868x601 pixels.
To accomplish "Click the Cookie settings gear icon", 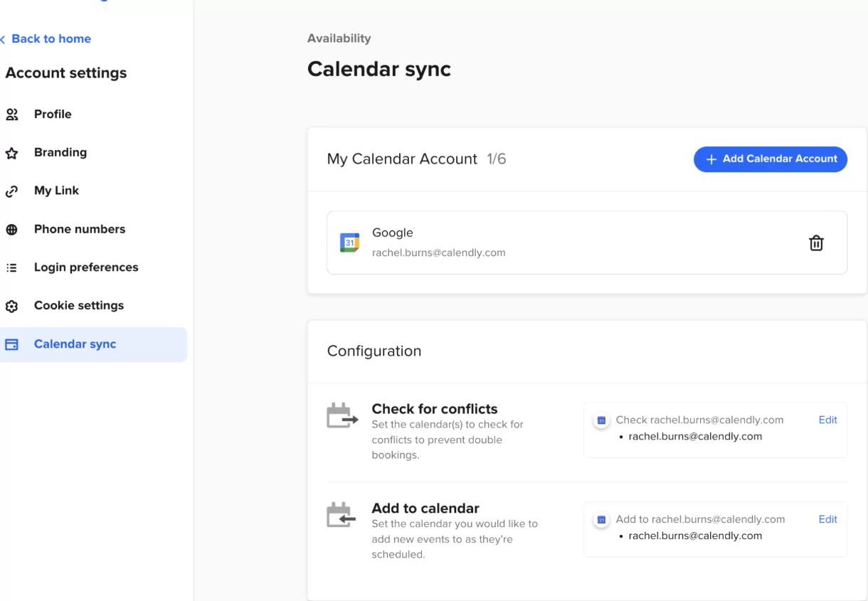I will (11, 307).
